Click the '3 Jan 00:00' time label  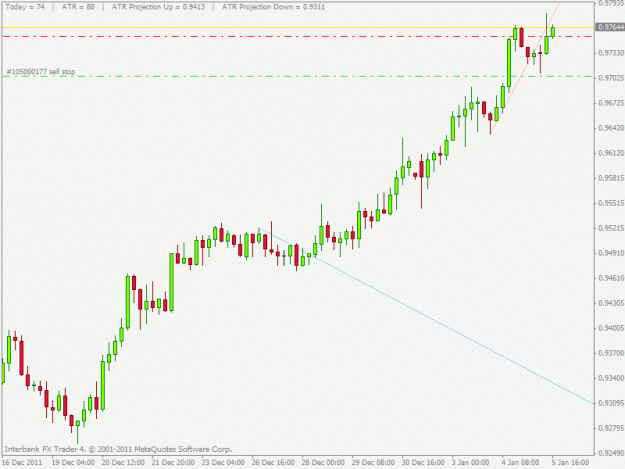tap(470, 462)
